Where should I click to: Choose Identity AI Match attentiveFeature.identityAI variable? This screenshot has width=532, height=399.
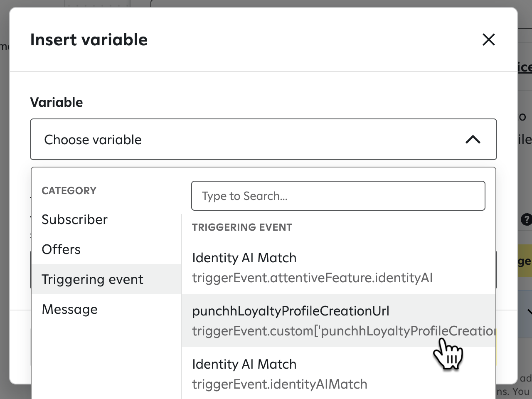339,267
